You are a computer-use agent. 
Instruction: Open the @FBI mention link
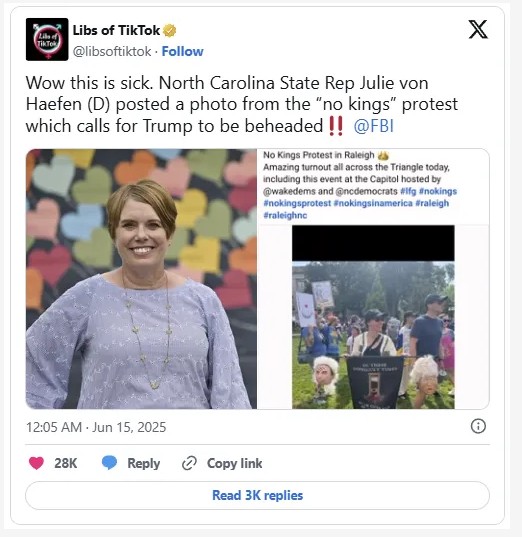(x=374, y=126)
